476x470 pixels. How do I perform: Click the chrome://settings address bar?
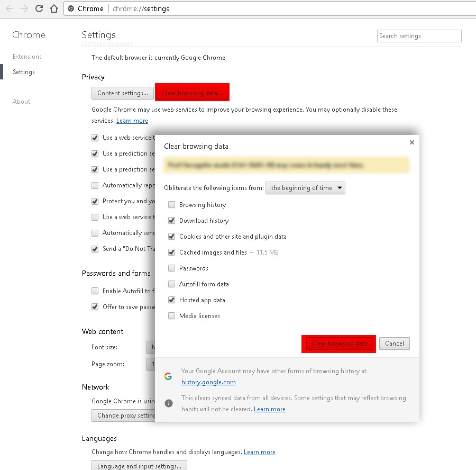270,8
